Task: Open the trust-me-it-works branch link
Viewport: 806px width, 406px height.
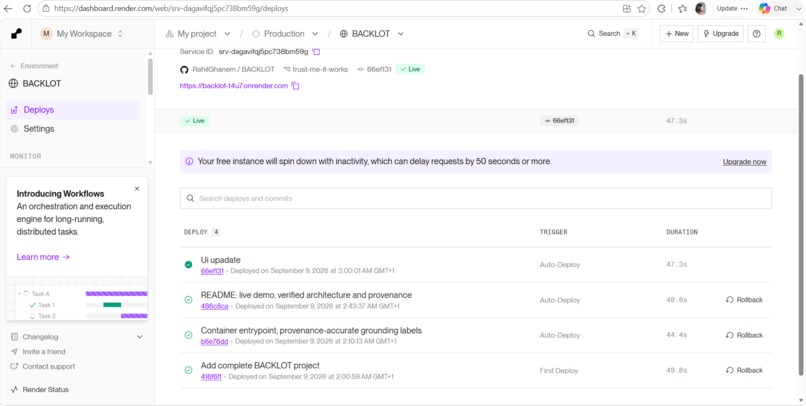Action: tap(320, 69)
